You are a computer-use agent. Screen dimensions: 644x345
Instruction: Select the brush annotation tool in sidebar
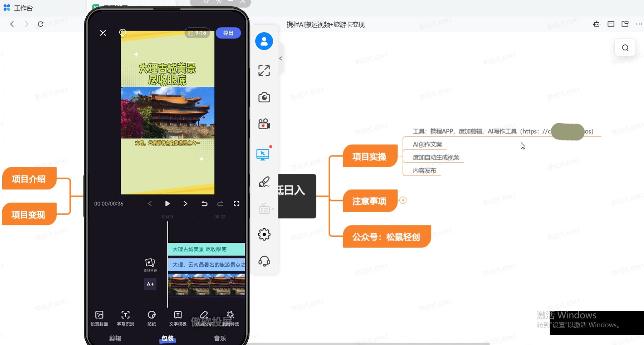pos(264,182)
